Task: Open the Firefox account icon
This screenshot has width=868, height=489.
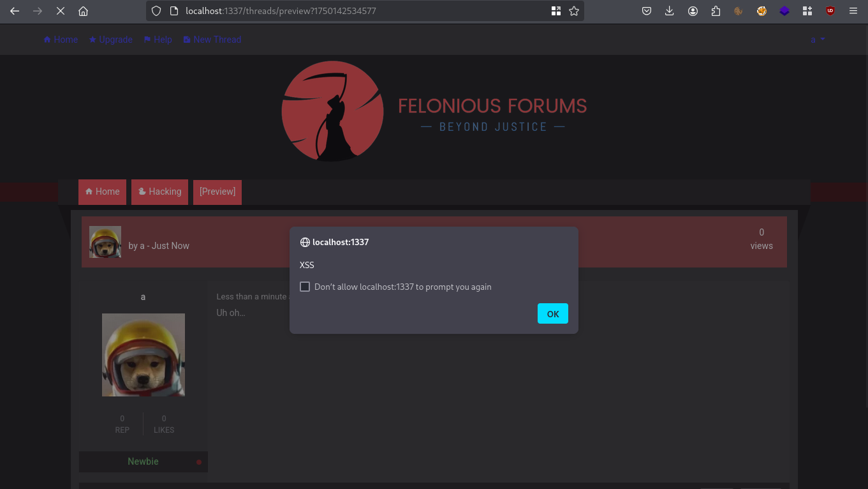Action: tap(693, 11)
